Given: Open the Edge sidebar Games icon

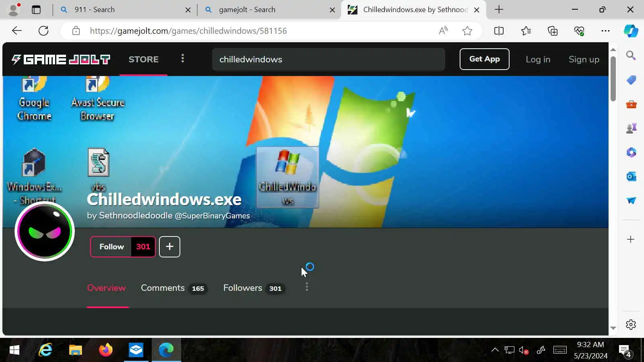Looking at the screenshot, I should tap(631, 128).
